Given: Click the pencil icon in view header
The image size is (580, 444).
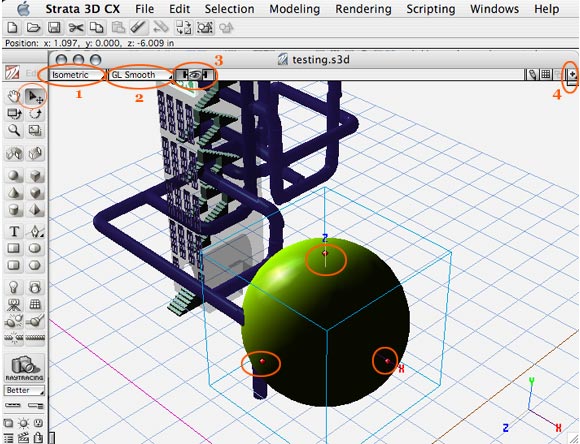Looking at the screenshot, I should [x=532, y=75].
